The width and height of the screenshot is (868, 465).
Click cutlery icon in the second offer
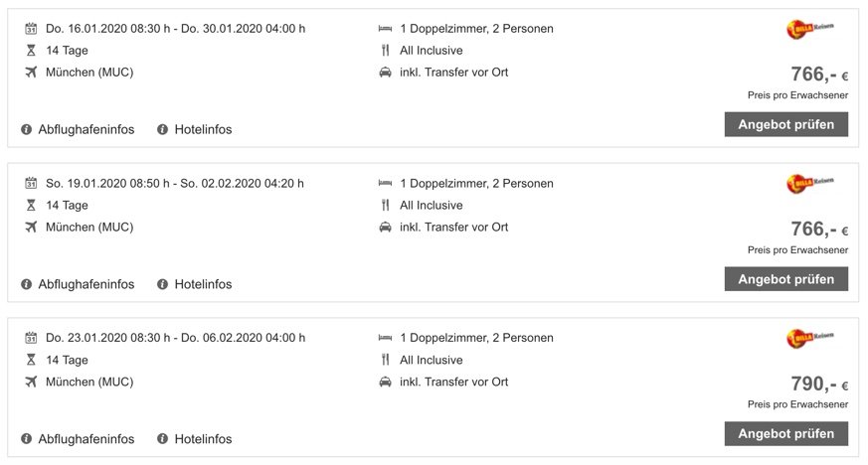pyautogui.click(x=386, y=205)
